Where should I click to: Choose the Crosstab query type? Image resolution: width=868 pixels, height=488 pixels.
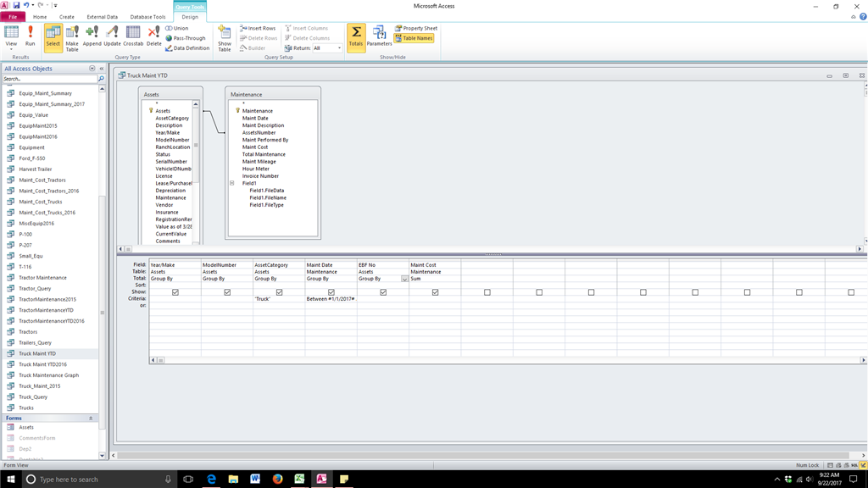[133, 36]
